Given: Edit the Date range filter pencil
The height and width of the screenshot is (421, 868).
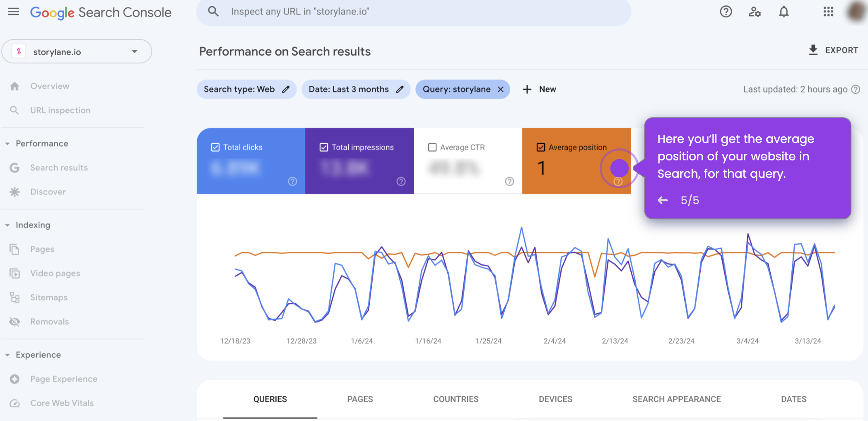Looking at the screenshot, I should [x=400, y=89].
